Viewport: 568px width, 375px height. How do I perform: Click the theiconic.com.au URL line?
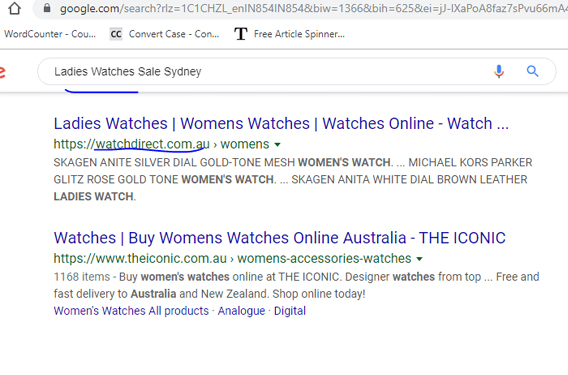[232, 259]
